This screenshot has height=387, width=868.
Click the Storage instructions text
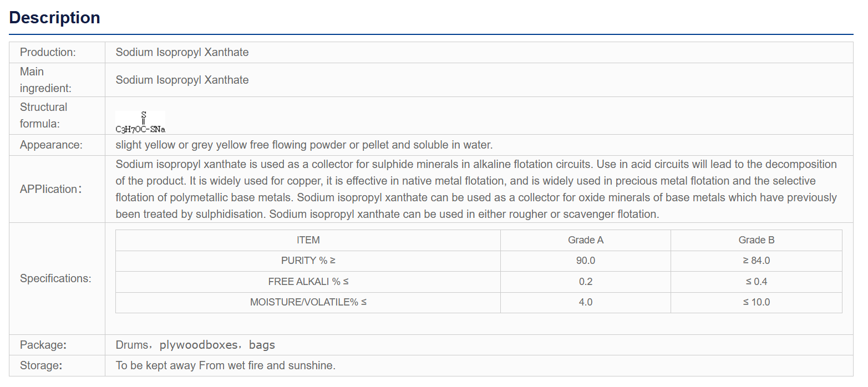click(225, 366)
